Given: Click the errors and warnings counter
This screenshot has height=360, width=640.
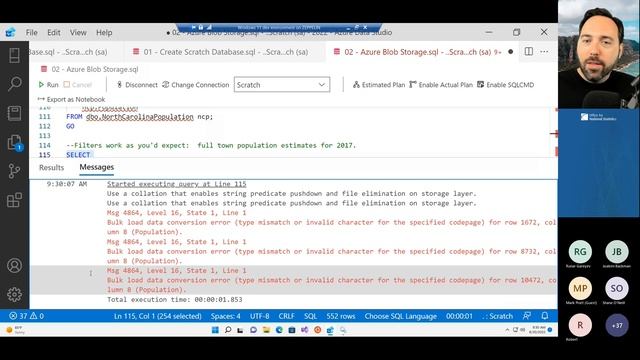Looking at the screenshot, I should (x=27, y=316).
